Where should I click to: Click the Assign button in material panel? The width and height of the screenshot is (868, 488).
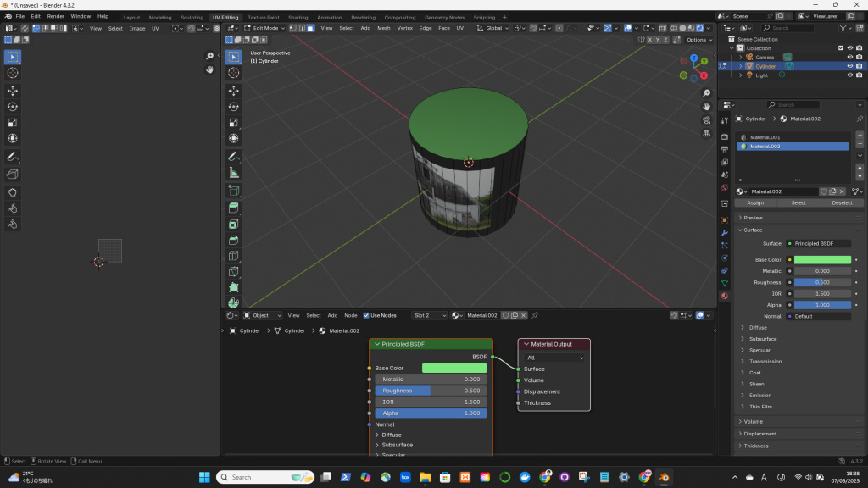pyautogui.click(x=755, y=203)
